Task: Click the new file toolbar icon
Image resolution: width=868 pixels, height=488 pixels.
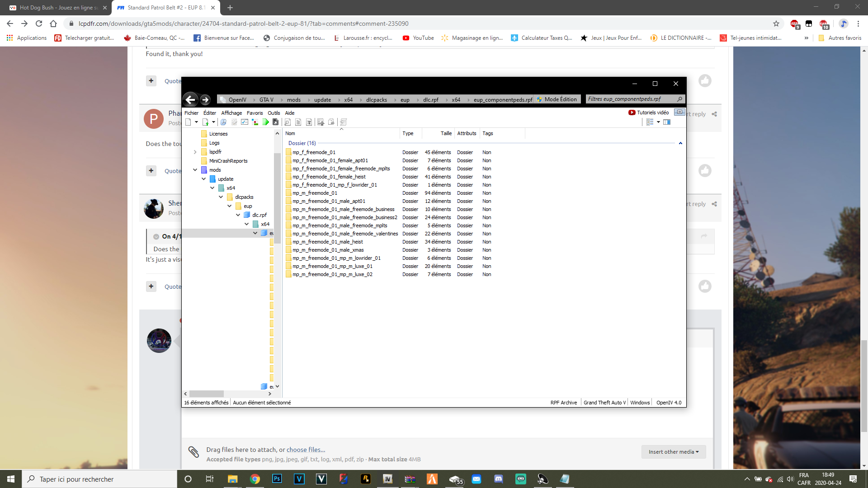Action: click(x=188, y=122)
